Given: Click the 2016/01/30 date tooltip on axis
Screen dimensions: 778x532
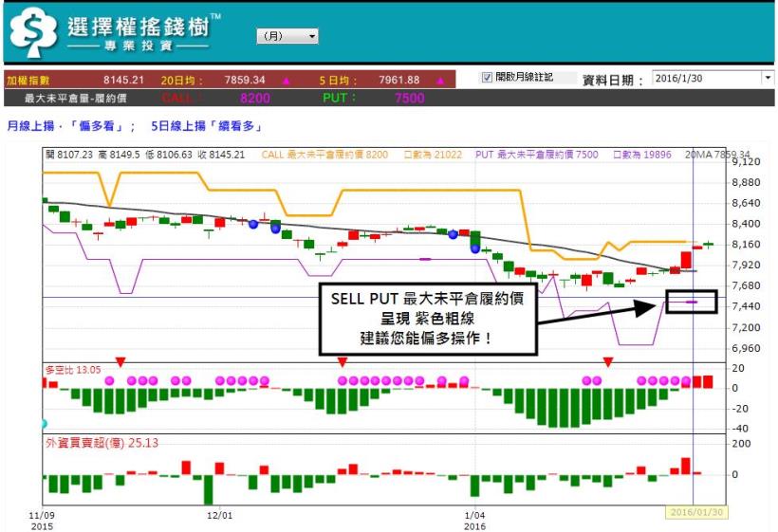Looking at the screenshot, I should click(696, 512).
